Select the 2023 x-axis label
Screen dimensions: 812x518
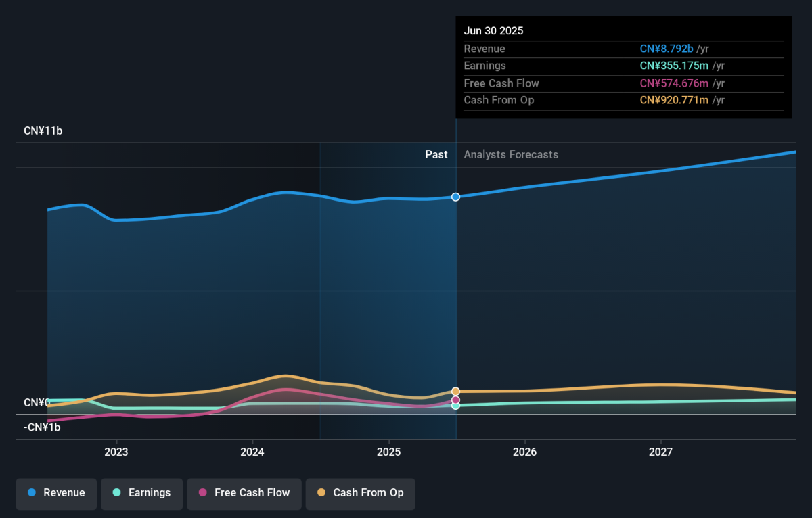click(x=116, y=452)
